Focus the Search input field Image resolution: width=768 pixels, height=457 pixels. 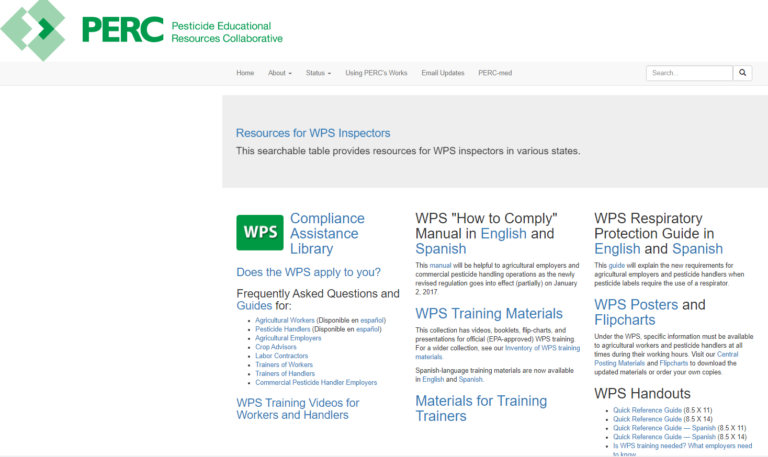point(690,73)
